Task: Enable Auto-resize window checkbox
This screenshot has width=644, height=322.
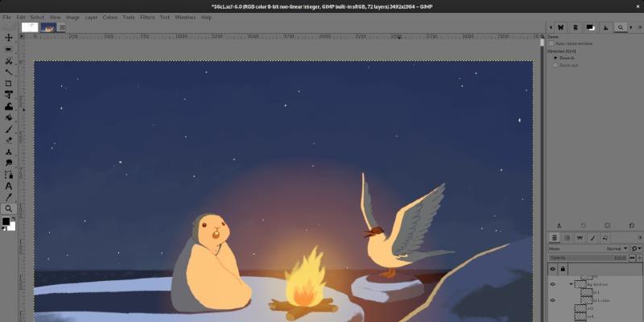Action: (551, 43)
